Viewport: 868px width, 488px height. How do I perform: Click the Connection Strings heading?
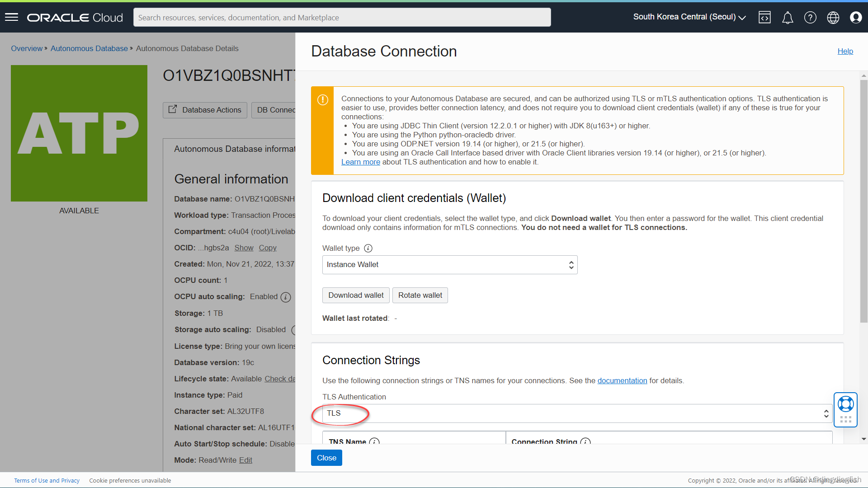(x=371, y=360)
